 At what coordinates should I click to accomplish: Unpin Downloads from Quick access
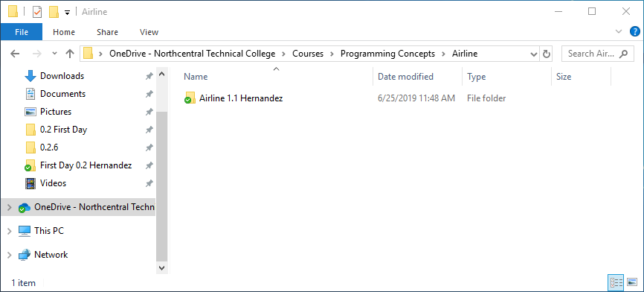tap(149, 76)
